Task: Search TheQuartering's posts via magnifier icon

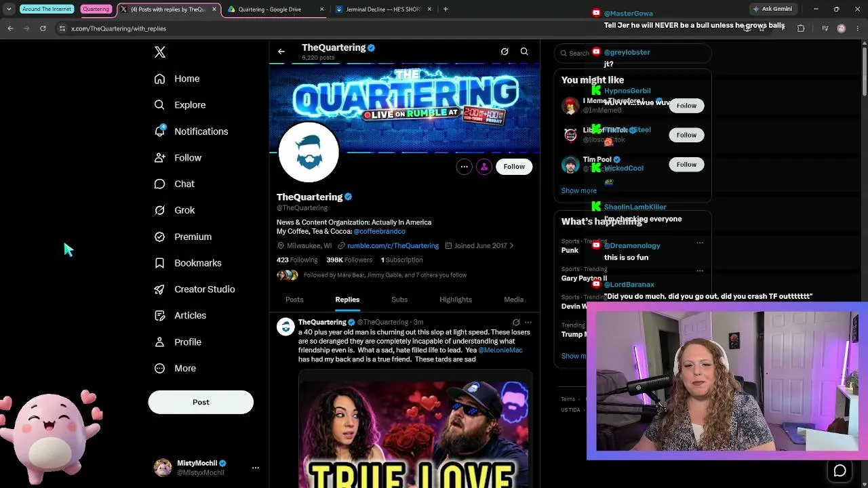Action: click(524, 52)
